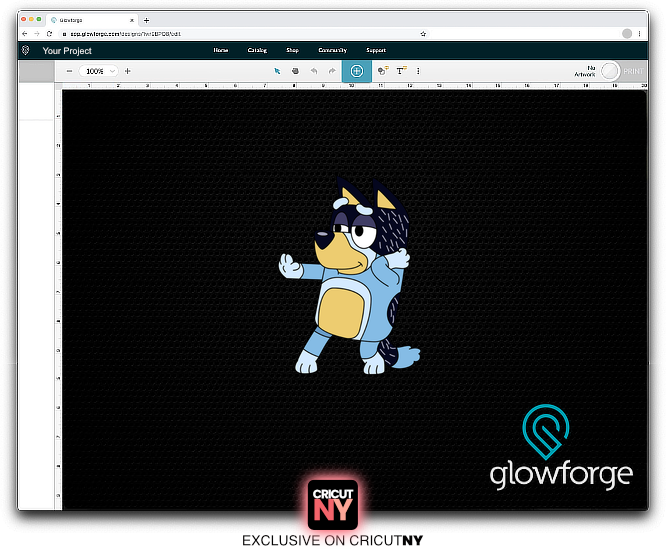Undo the last action
This screenshot has width=666, height=552.
pyautogui.click(x=314, y=71)
